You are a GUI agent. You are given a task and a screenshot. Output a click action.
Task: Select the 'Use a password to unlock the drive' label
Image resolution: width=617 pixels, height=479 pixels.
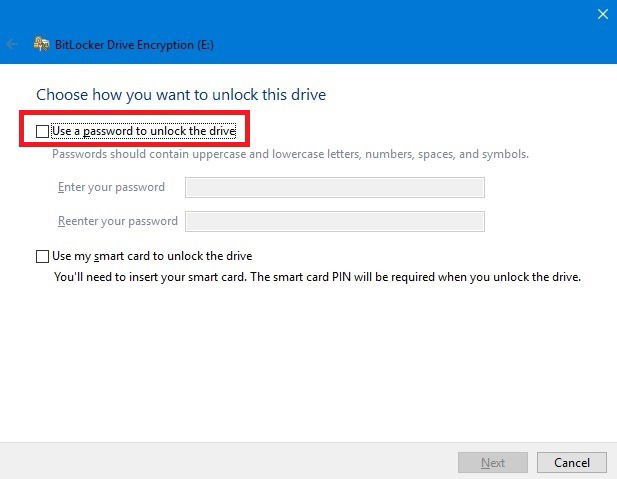(x=144, y=131)
